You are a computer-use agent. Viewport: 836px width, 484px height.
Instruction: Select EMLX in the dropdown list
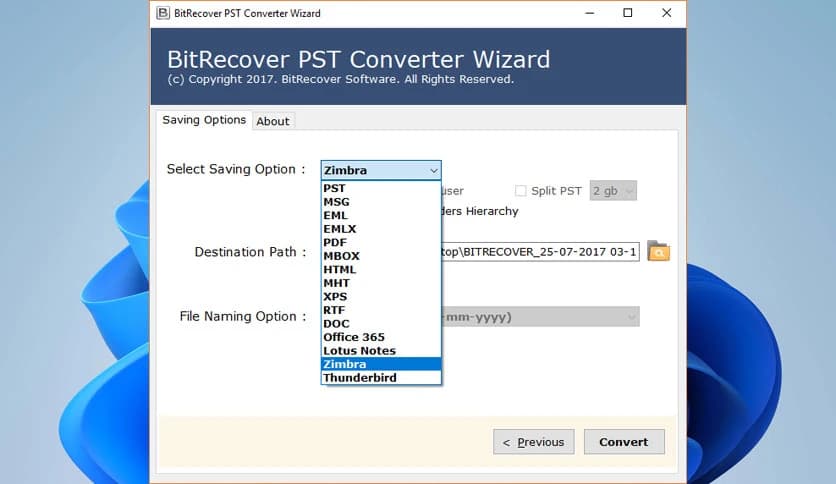381,229
